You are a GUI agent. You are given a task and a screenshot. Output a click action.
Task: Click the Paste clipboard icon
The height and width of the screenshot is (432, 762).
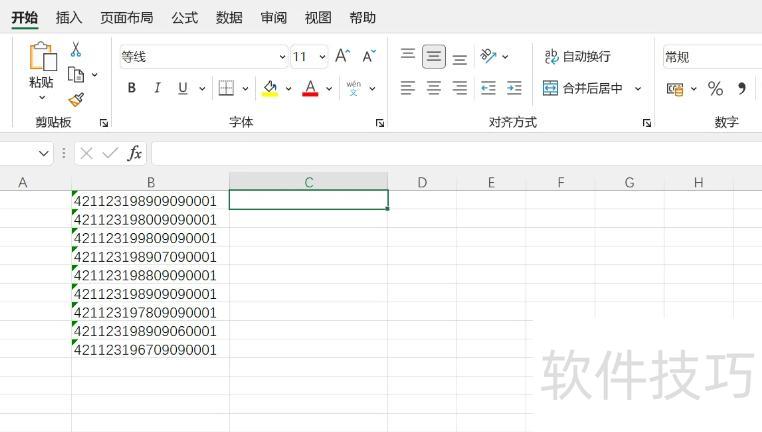[43, 56]
